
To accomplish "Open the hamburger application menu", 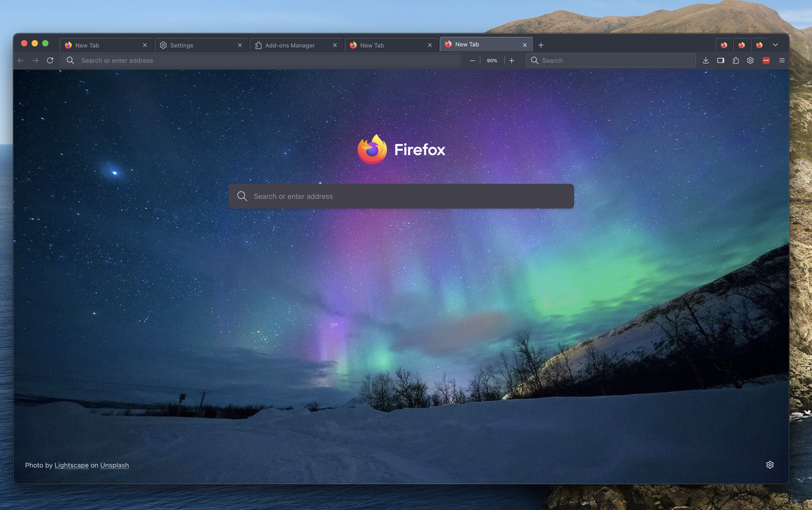I will pos(781,61).
